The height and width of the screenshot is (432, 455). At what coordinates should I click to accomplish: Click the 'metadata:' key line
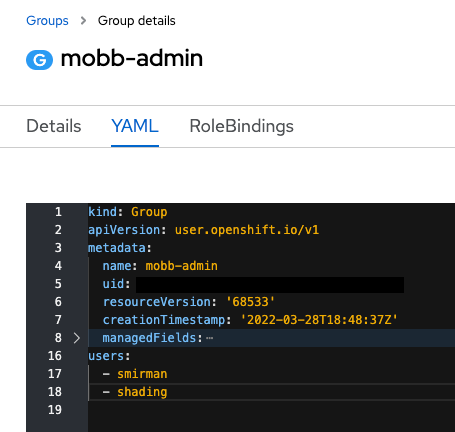pyautogui.click(x=120, y=248)
